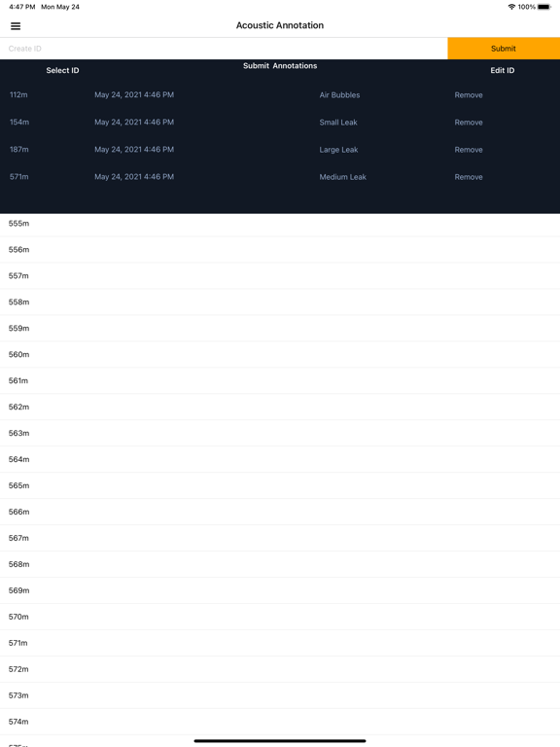Viewport: 560px width, 747px height.
Task: Click the Large Leak label
Action: tap(338, 150)
